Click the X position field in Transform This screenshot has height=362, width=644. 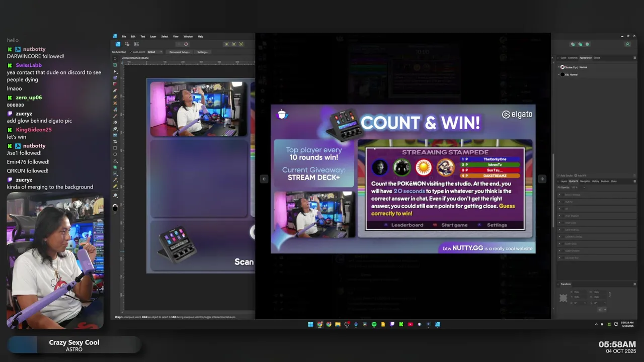(x=579, y=292)
